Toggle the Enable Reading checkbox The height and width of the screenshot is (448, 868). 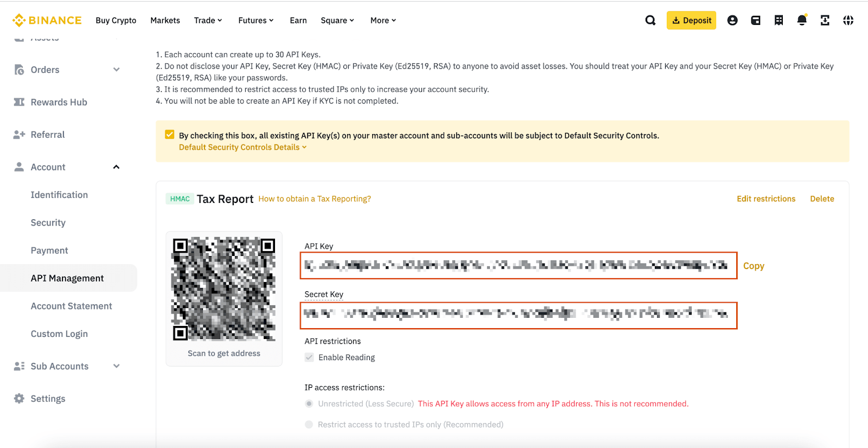(x=309, y=357)
